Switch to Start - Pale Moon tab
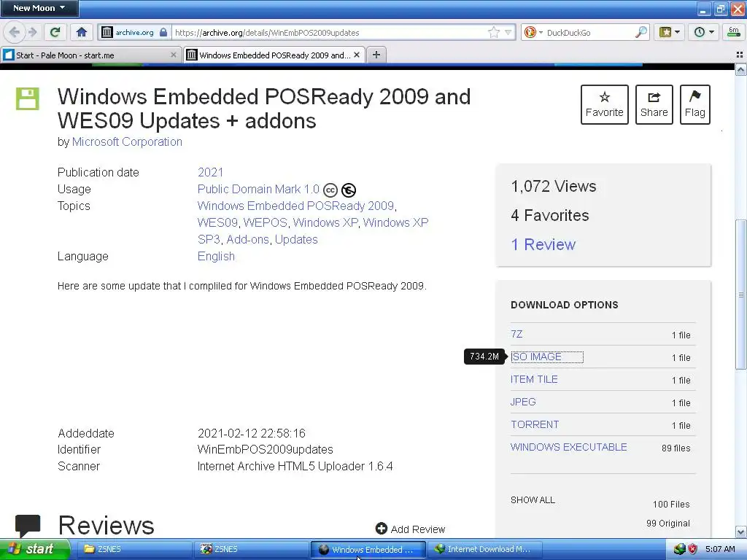 tap(90, 55)
